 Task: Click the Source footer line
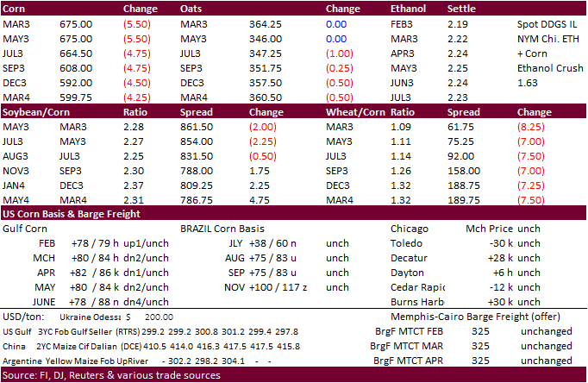point(111,375)
